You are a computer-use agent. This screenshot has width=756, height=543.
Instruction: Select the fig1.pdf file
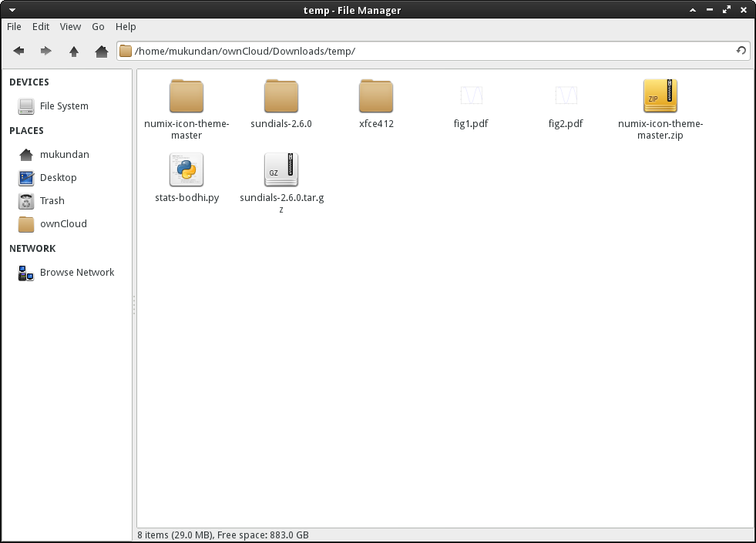471,96
